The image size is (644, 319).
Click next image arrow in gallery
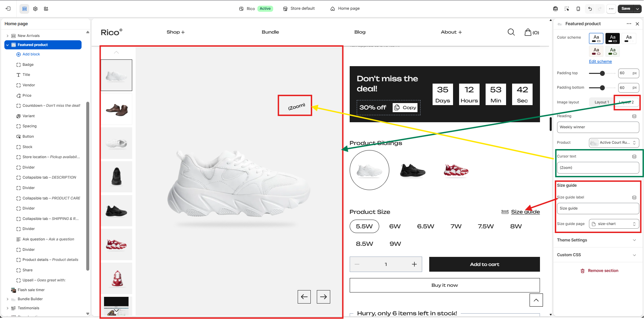tap(324, 297)
